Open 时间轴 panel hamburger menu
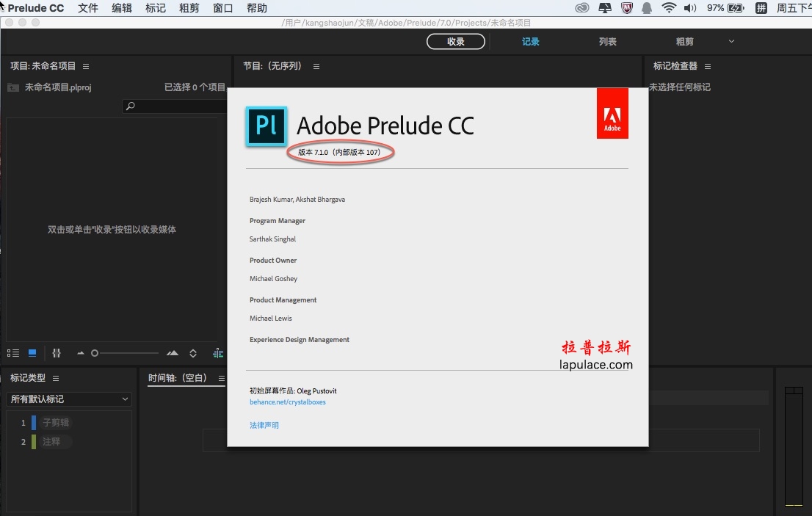This screenshot has width=812, height=516. tap(222, 378)
